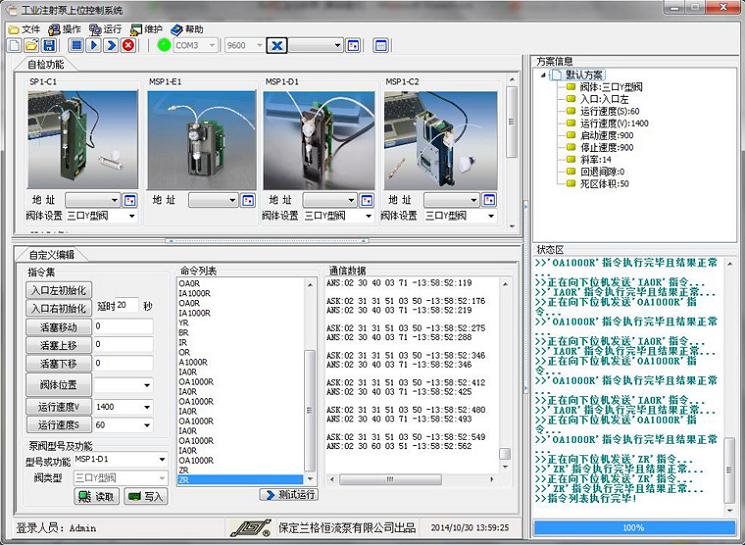
Task: Click the open folder toolbar icon
Action: (31, 46)
